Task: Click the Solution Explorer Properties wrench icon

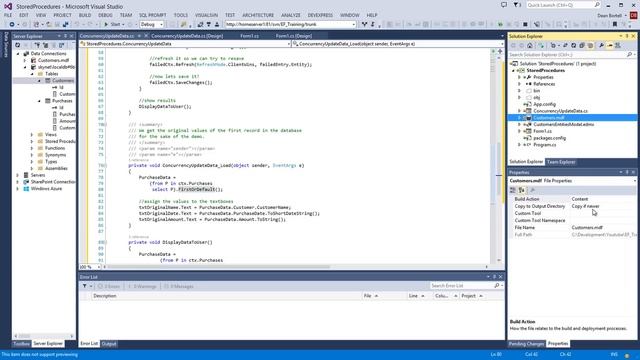Action: pos(601,46)
